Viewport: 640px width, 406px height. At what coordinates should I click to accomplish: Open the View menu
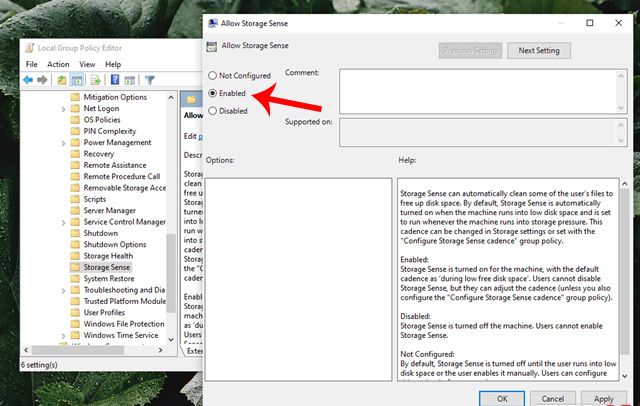pyautogui.click(x=87, y=64)
